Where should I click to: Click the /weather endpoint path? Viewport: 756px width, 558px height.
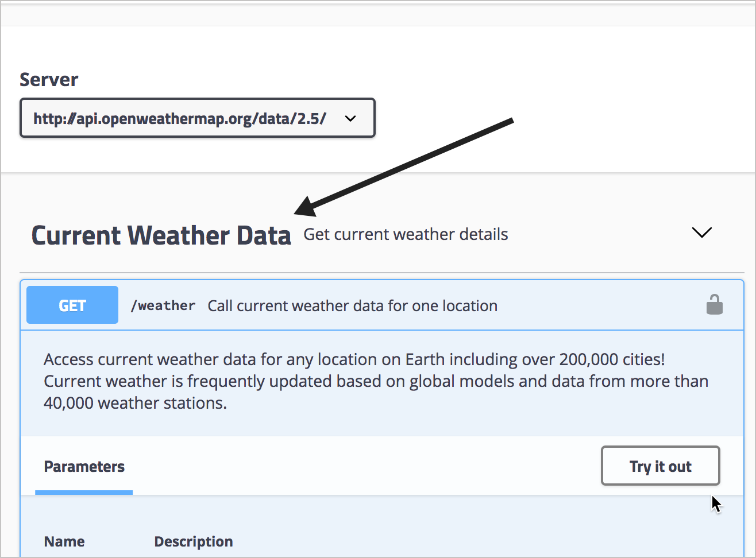(163, 306)
